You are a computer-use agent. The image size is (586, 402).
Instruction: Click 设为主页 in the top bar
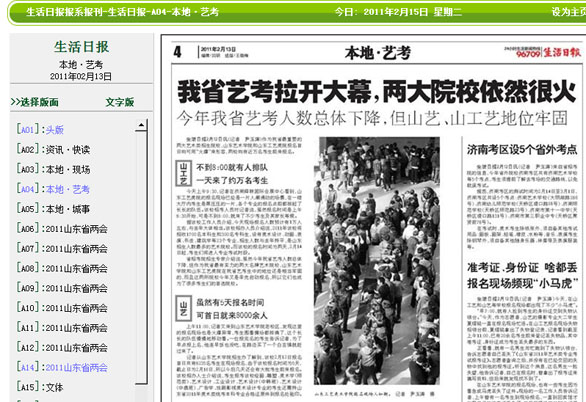(569, 12)
